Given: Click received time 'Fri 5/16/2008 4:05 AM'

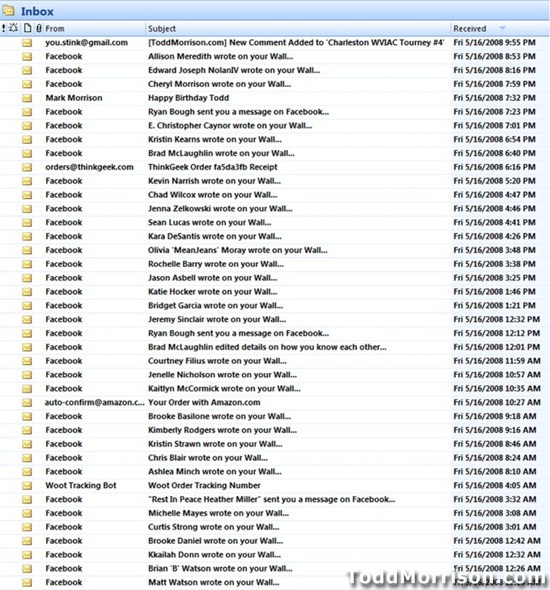Looking at the screenshot, I should (495, 485).
